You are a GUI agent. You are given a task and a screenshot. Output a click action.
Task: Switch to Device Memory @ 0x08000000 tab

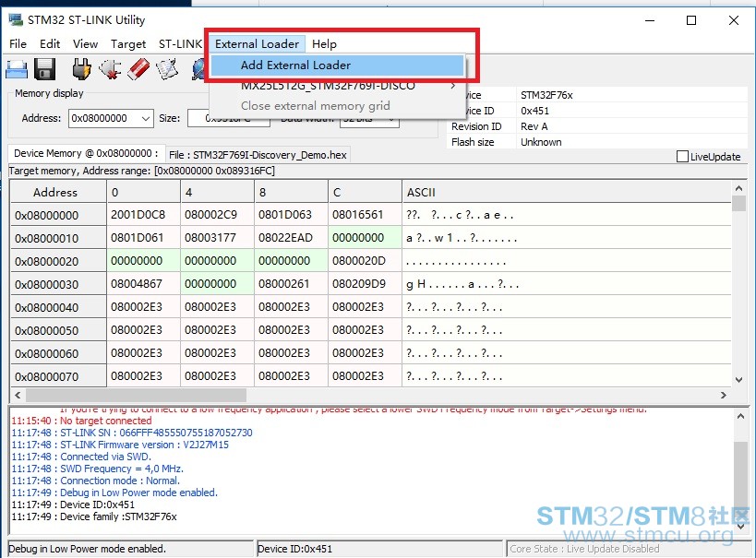pos(86,153)
